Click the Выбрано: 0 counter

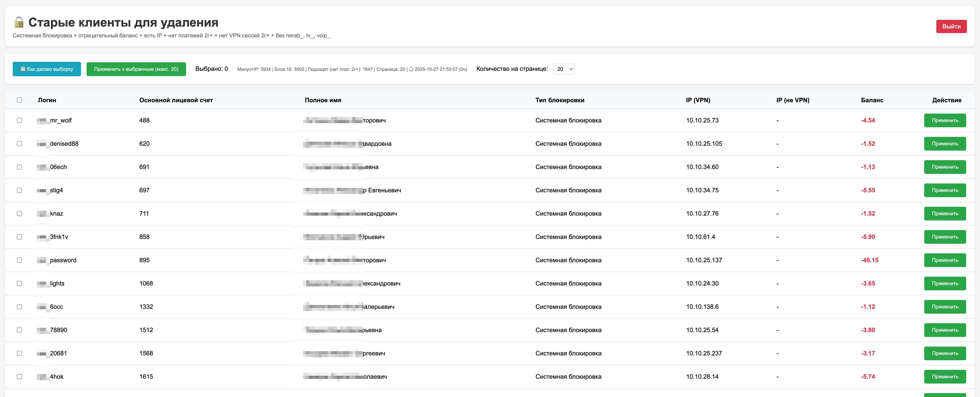211,69
